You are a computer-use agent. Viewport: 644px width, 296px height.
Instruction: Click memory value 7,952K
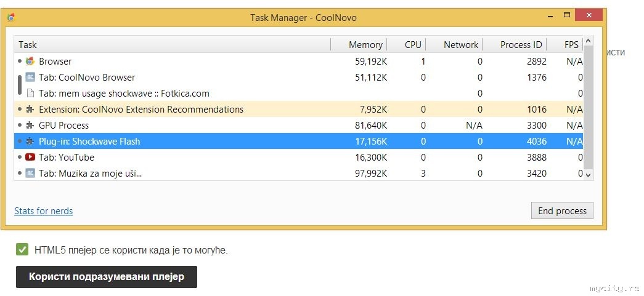373,109
